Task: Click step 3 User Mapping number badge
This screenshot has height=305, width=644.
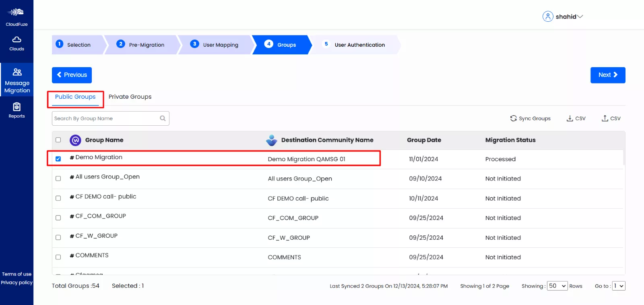Action: (194, 44)
